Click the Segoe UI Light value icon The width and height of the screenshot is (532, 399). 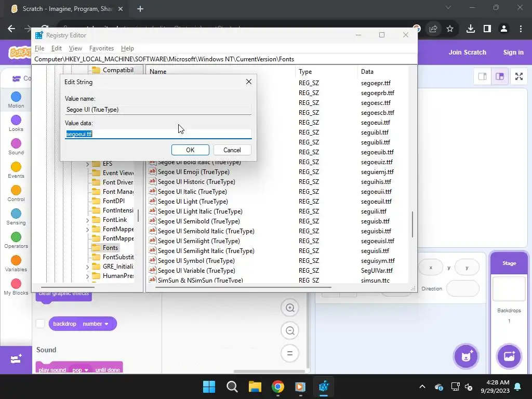pyautogui.click(x=153, y=201)
